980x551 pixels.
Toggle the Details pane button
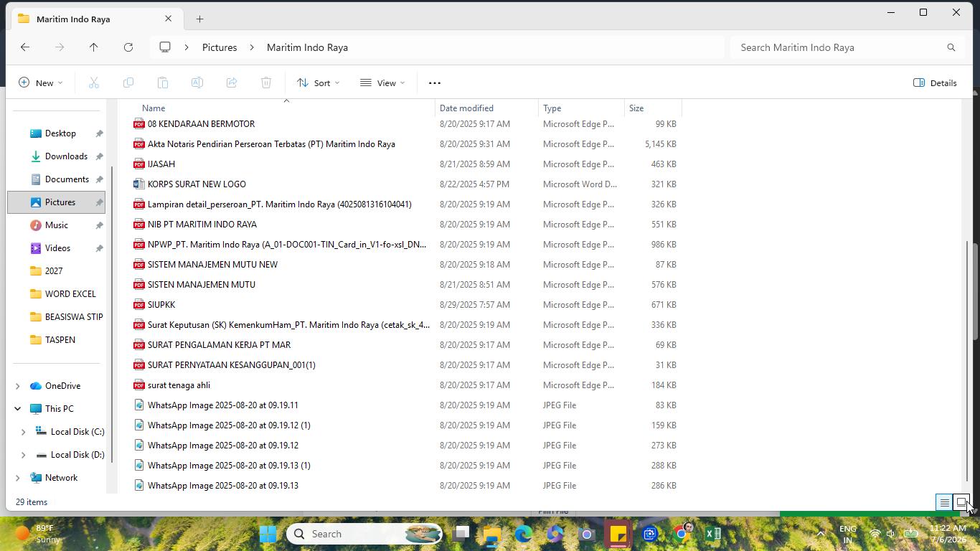click(x=935, y=83)
